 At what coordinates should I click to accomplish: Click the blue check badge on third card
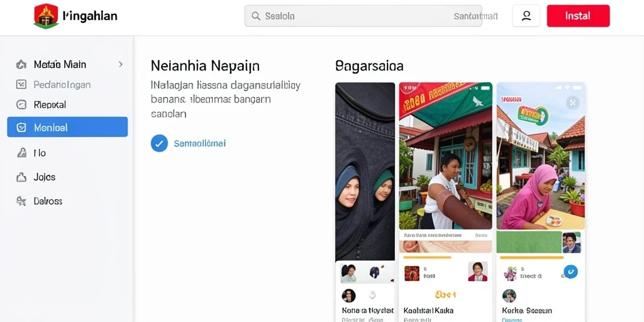coord(570,272)
